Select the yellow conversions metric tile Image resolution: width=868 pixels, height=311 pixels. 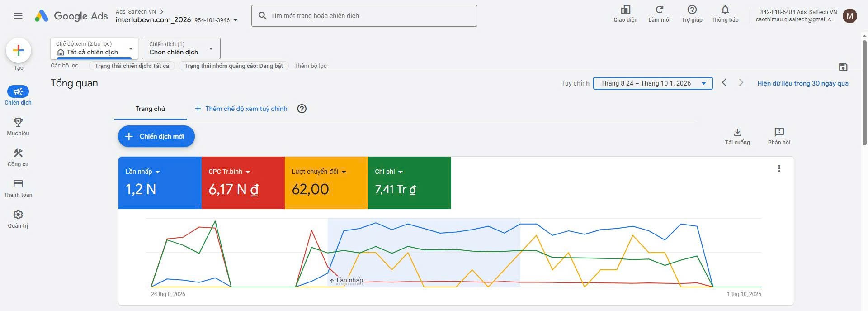(x=326, y=183)
